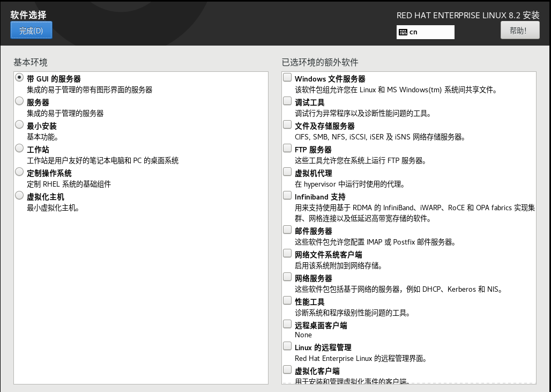Check the 文件及存储服务器 checkbox
Viewport: 551px width, 392px height.
287,124
